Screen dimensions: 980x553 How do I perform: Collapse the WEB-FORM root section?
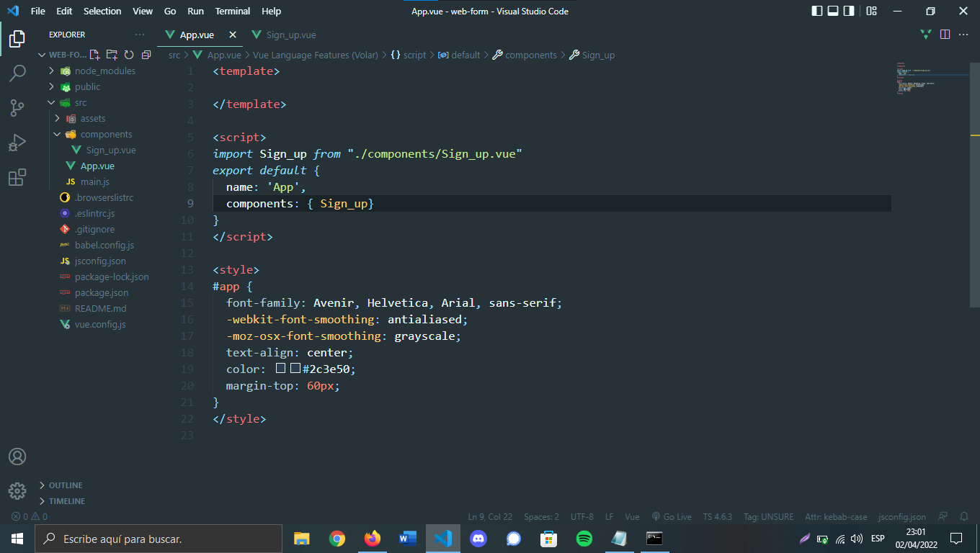click(67, 55)
